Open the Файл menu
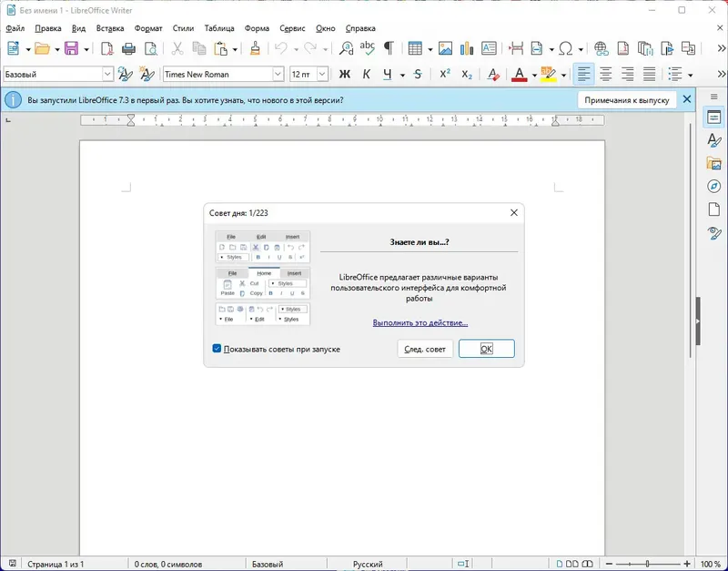Image resolution: width=728 pixels, height=571 pixels. click(x=15, y=28)
